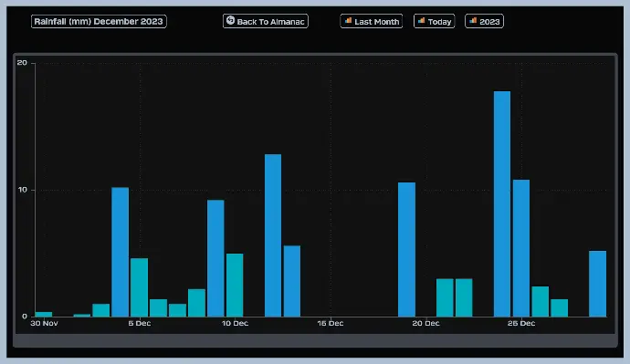Select the blue bar just before 10 Dec
Viewport: 630px width, 364px height.
215,258
